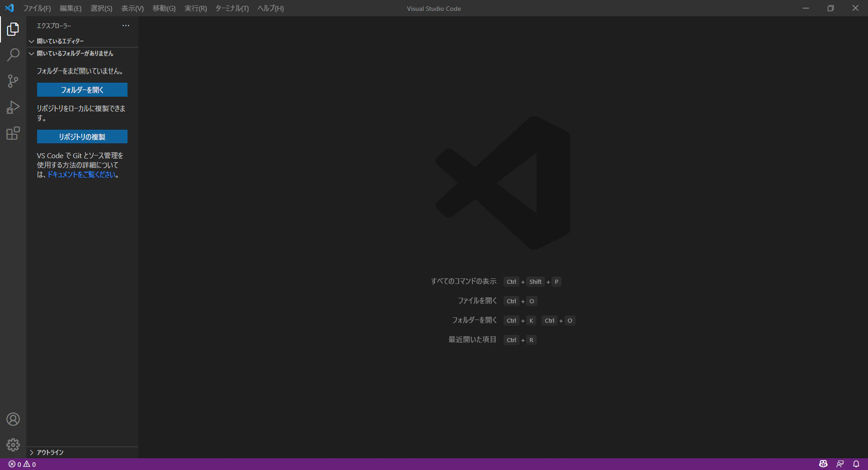Minimize the Visual Studio Code window
This screenshot has width=868, height=470.
tap(806, 8)
